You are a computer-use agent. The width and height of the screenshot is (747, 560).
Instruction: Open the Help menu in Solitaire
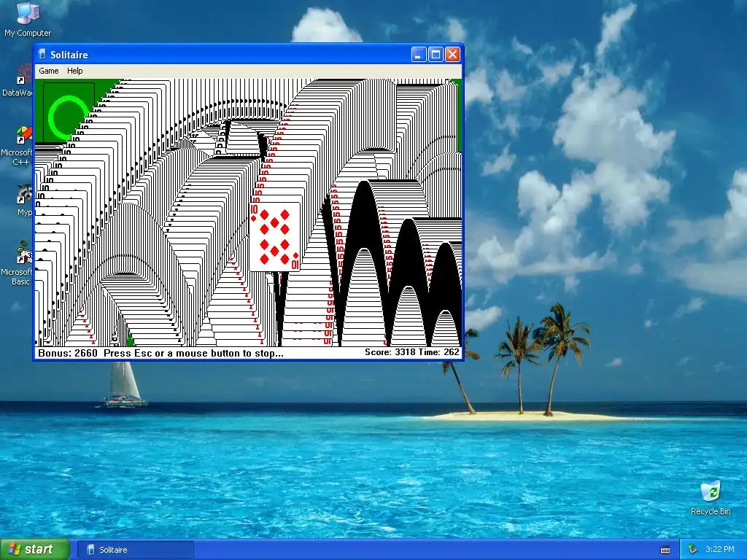75,71
